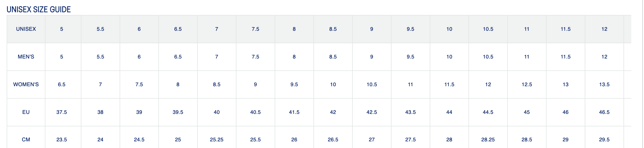Click EU size 46.5 cell
The image size is (644, 148).
point(604,112)
